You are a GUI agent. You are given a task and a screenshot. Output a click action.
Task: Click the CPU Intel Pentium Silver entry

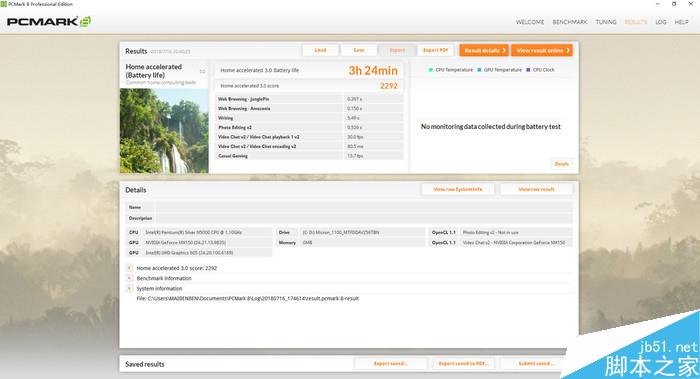199,233
